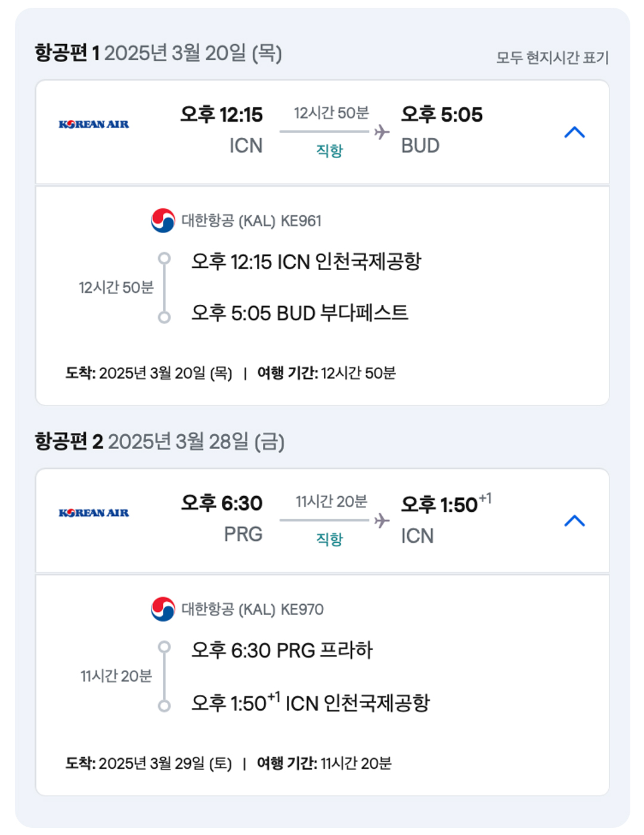Click the flight number KE961 text
The image size is (644, 835).
301,221
